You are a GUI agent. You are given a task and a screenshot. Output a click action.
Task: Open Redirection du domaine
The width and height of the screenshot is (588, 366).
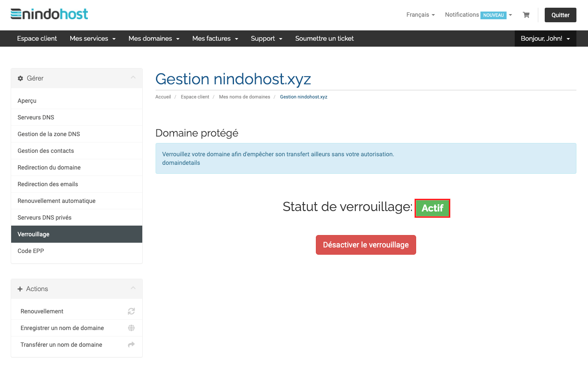point(77,167)
